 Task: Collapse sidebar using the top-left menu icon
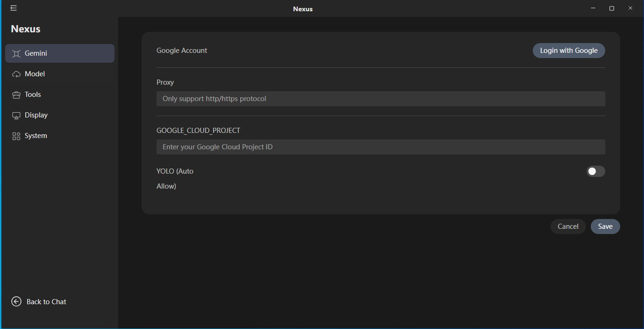(14, 8)
